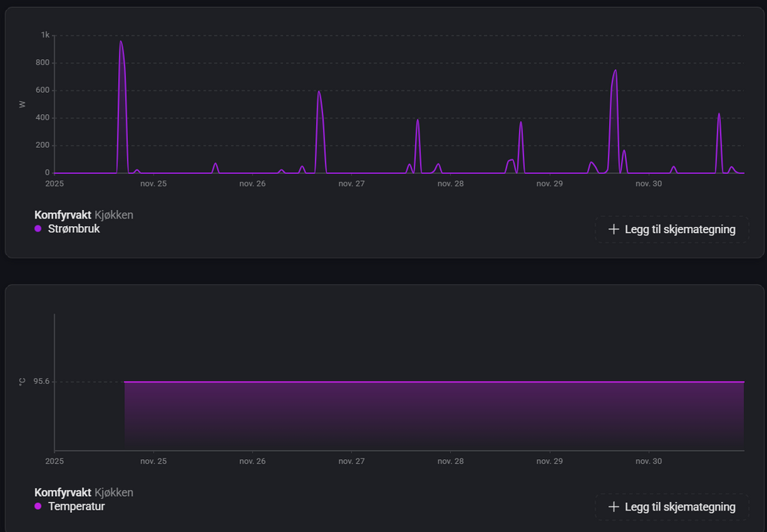
Task: Select the Kjøkken label in the power card
Action: (x=114, y=215)
